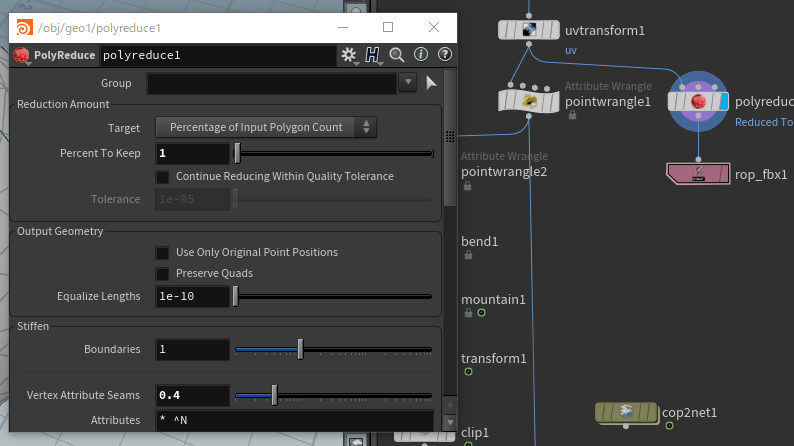Click the mountain1 node label

493,300
